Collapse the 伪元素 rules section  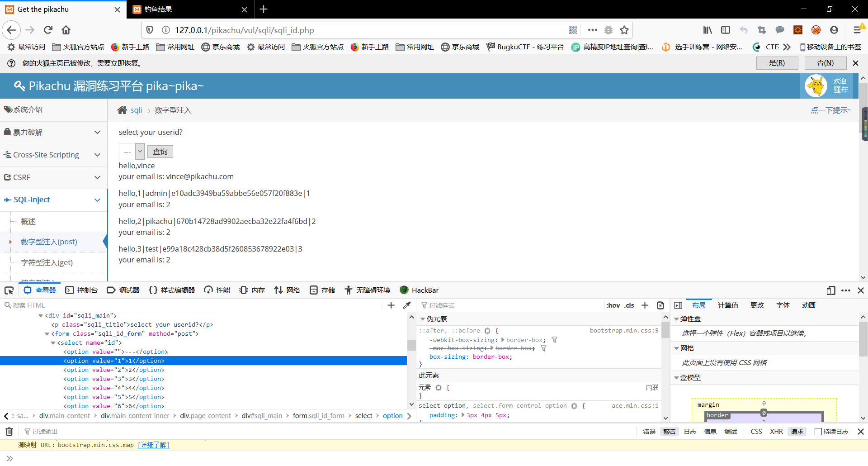[x=423, y=319]
